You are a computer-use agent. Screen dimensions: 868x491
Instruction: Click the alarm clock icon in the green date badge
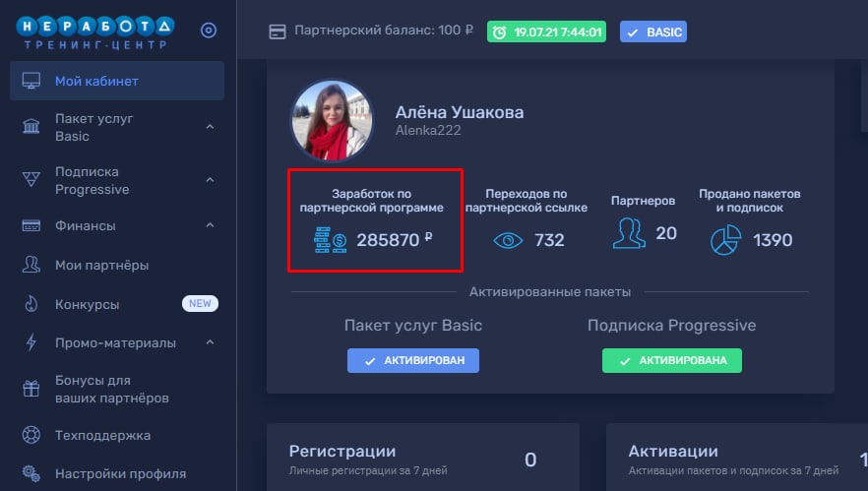tap(499, 32)
